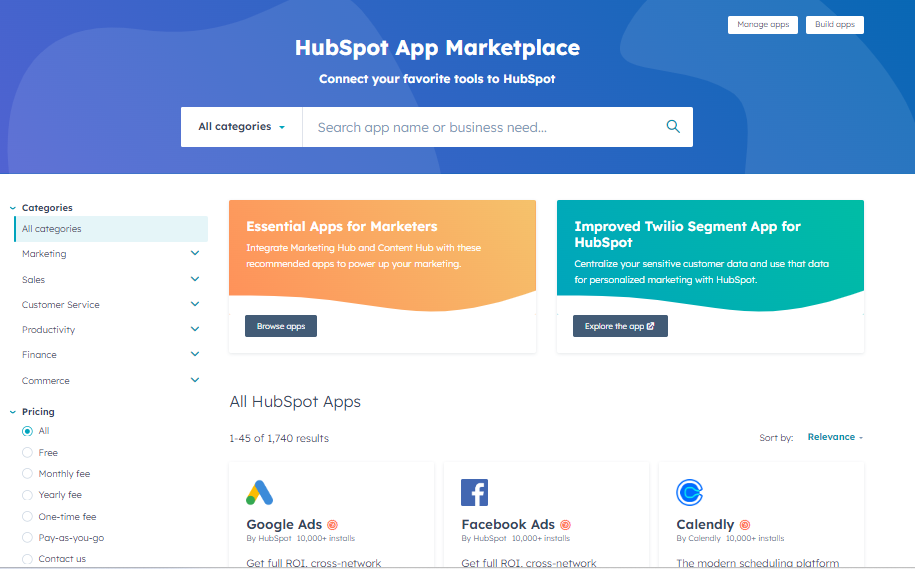The width and height of the screenshot is (915, 569).
Task: Open the Customer Service category
Action: pyautogui.click(x=61, y=305)
